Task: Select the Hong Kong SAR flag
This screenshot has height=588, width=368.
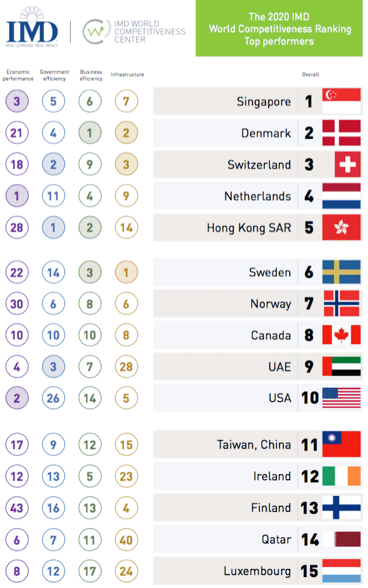Action: click(x=342, y=228)
